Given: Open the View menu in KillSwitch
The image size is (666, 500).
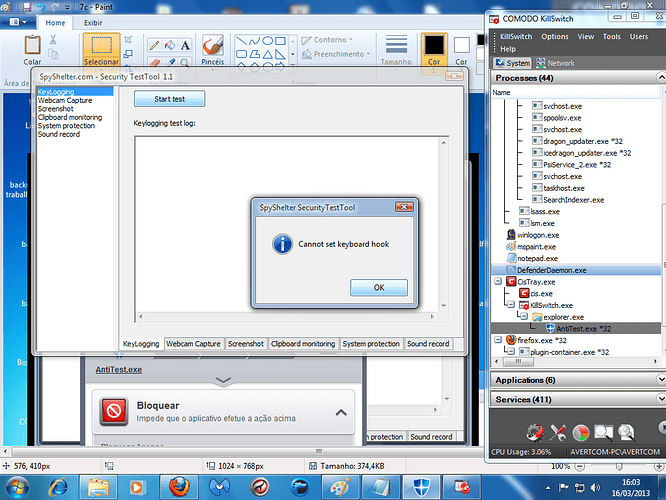Looking at the screenshot, I should point(586,37).
